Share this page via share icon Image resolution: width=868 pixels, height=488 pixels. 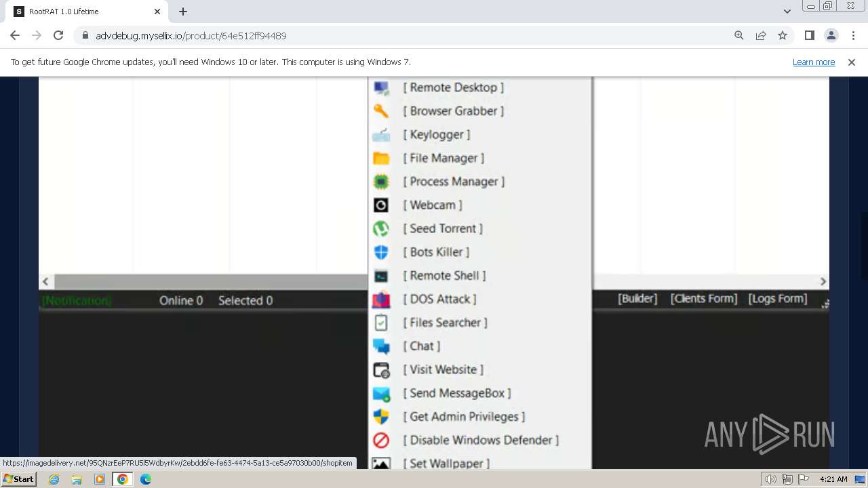[x=761, y=36]
